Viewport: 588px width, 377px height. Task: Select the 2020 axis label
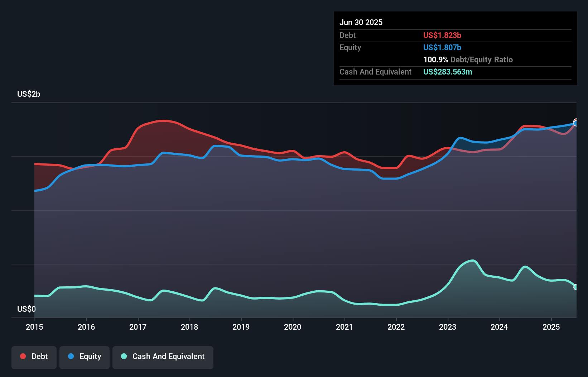coord(293,327)
